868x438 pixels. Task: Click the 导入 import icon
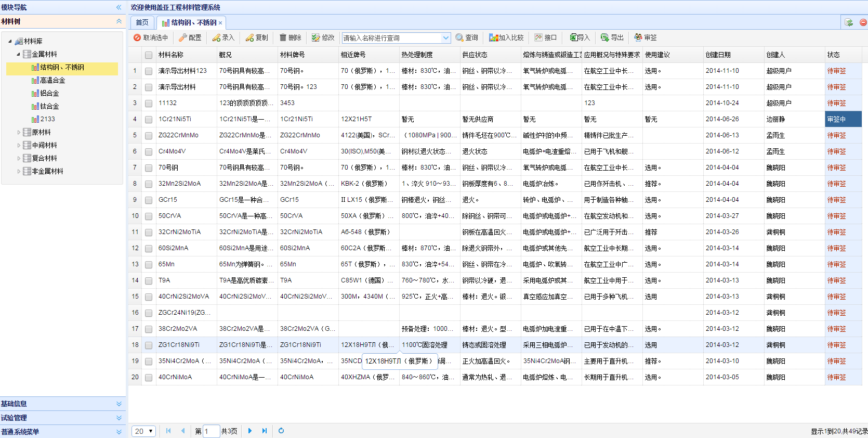[x=573, y=37]
